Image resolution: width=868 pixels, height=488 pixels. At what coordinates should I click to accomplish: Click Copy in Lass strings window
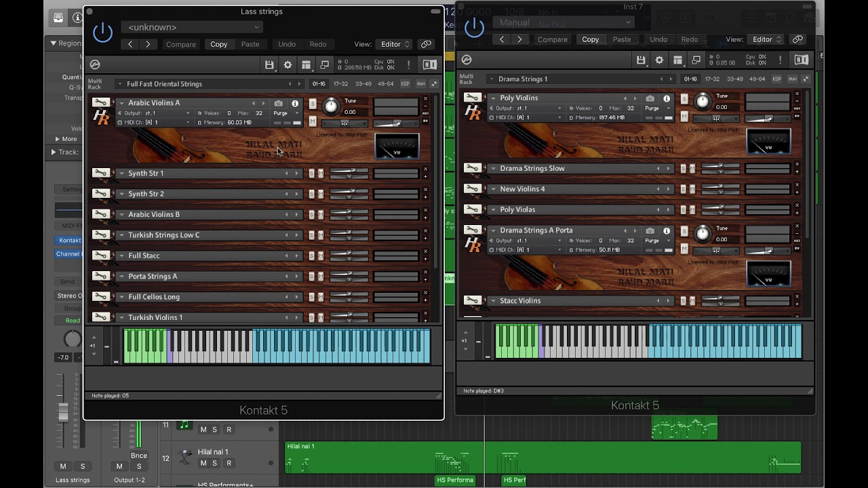click(219, 44)
